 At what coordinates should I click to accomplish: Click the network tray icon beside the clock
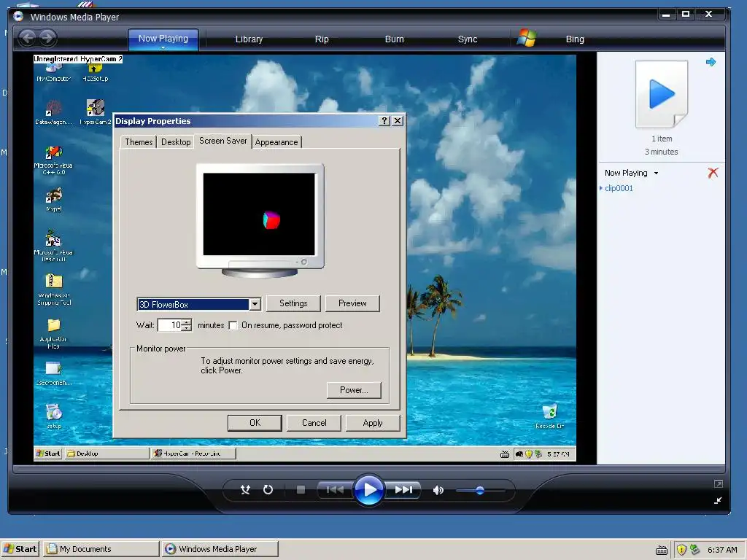coord(694,550)
